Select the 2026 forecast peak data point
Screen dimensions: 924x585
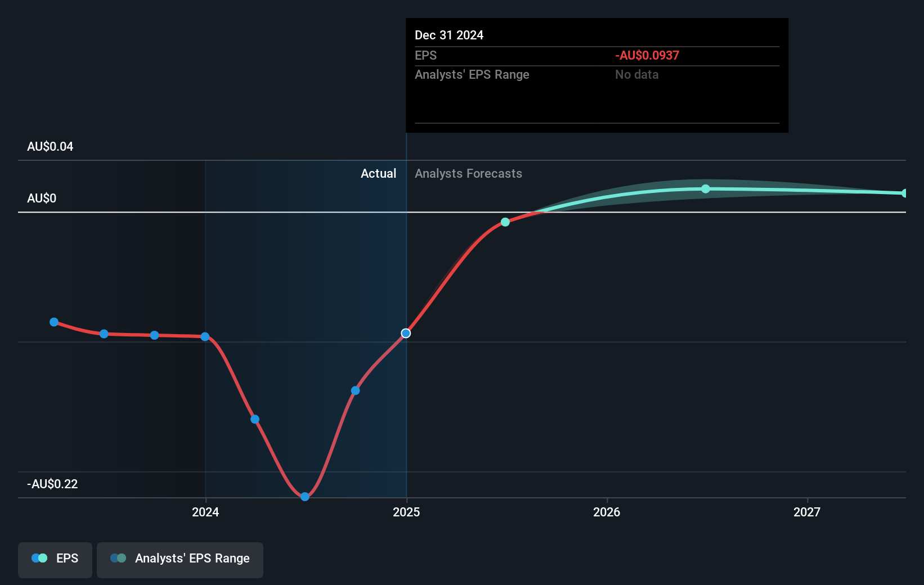pyautogui.click(x=706, y=188)
